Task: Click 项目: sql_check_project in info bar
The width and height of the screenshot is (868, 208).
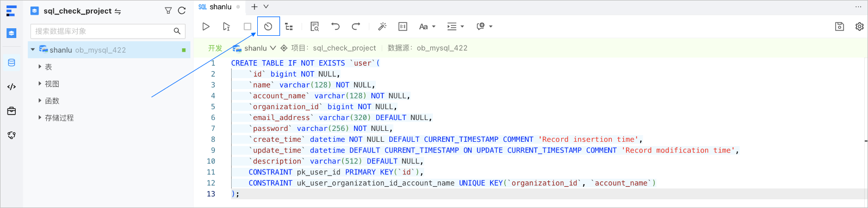Action: [x=333, y=48]
